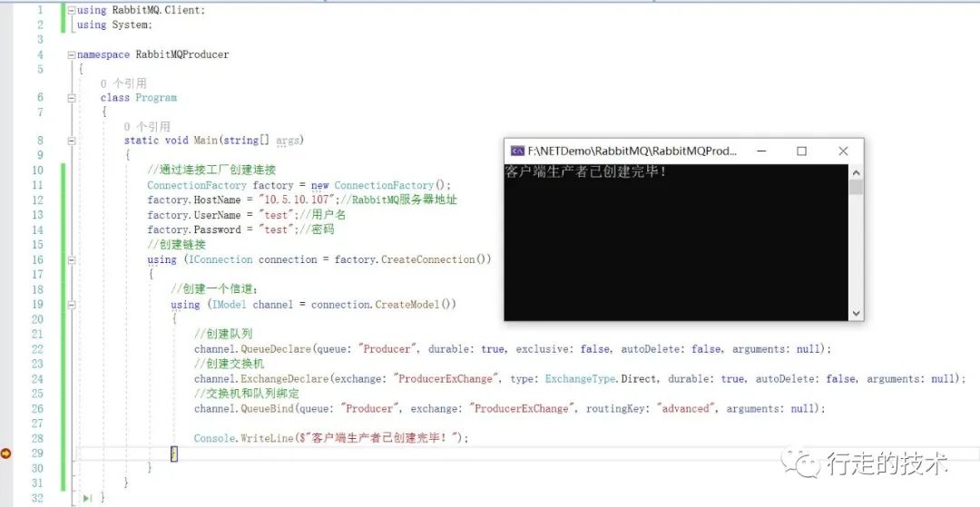Click the comment '//用户名'
The image size is (980, 507).
(x=323, y=215)
